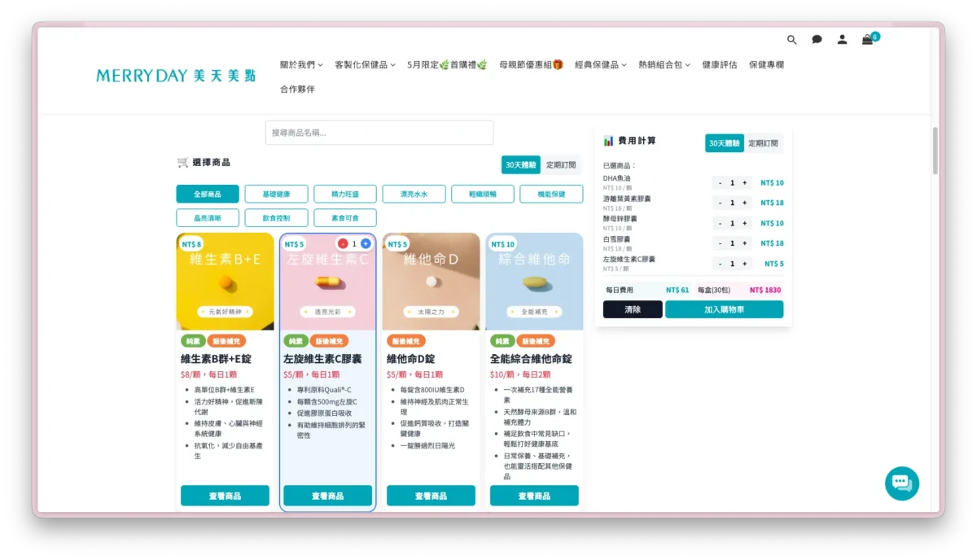The width and height of the screenshot is (977, 560).
Task: View product button under 全能綜合維他命錠
Action: pos(534,496)
